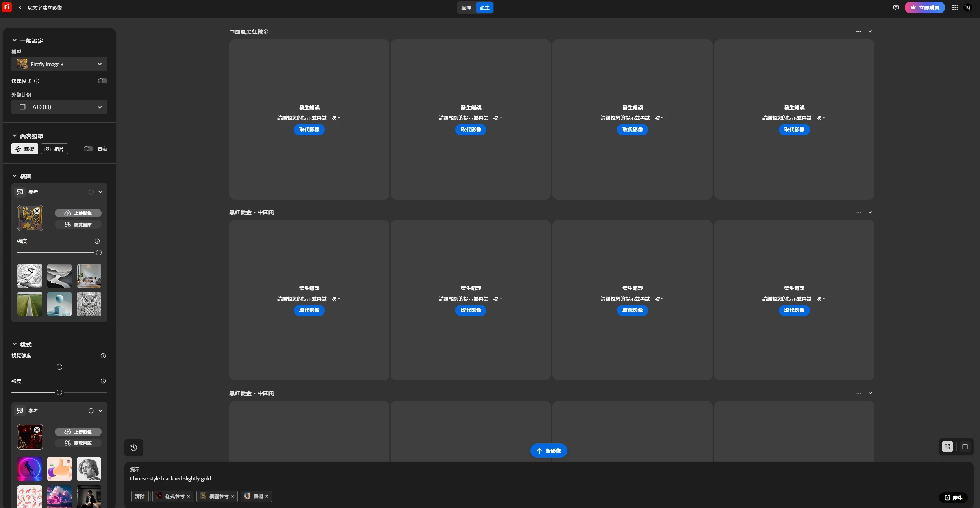Switch to single image view icon
The height and width of the screenshot is (508, 980).
coord(965,447)
